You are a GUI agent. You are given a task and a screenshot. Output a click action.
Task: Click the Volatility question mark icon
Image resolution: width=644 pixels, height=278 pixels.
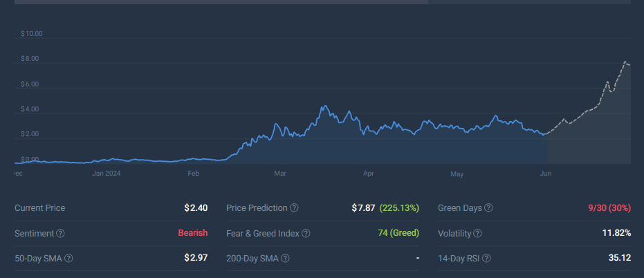477,234
